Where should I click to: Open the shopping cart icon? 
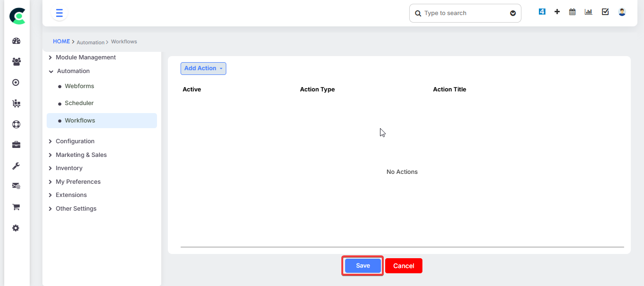coord(16,207)
